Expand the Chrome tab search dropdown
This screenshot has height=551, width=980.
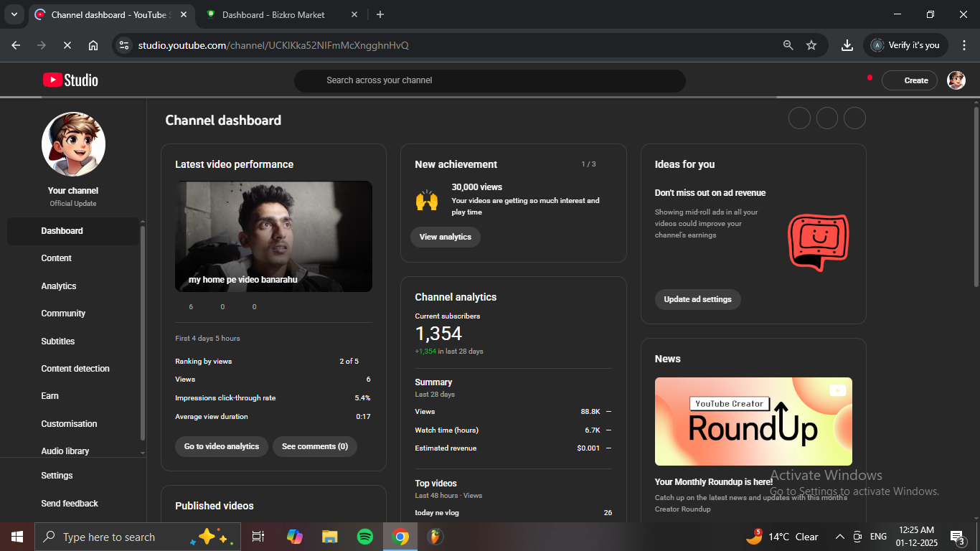point(14,14)
